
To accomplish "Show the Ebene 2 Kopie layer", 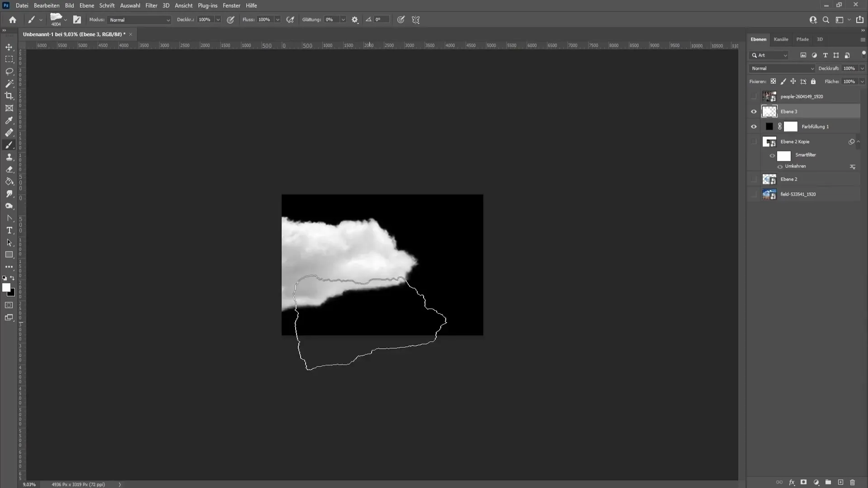I will [x=754, y=142].
